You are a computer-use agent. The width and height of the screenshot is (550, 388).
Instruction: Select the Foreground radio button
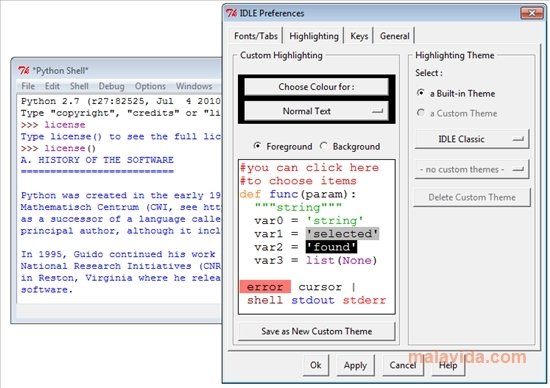283,146
